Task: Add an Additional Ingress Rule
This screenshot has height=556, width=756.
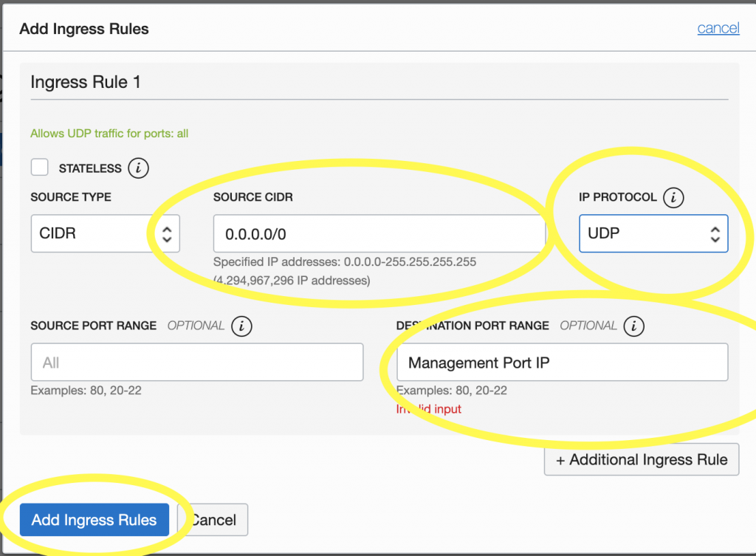Action: (642, 459)
